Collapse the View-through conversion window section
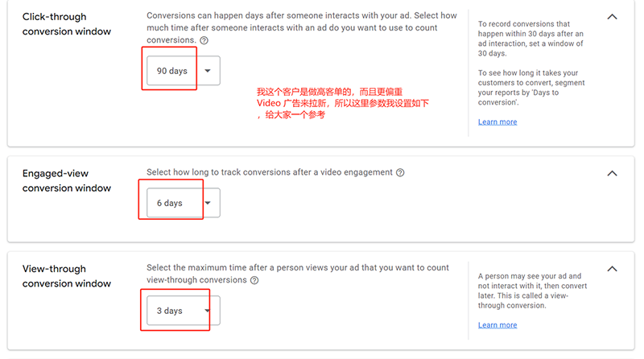This screenshot has height=359, width=644. (612, 269)
